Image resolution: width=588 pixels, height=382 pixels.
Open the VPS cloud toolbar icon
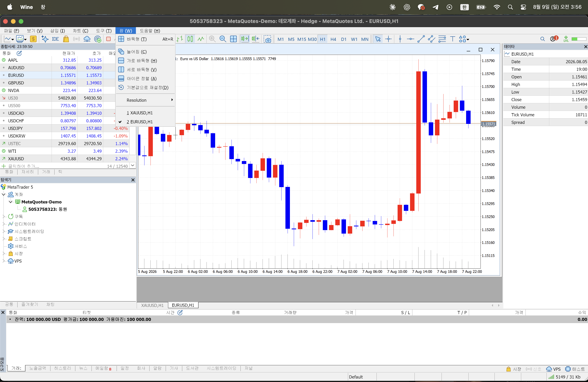[x=87, y=39]
